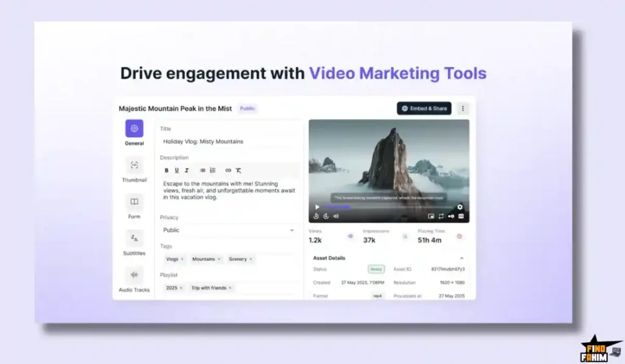Open the Privacy dropdown showing Public
Image resolution: width=625 pixels, height=364 pixels.
pyautogui.click(x=229, y=230)
